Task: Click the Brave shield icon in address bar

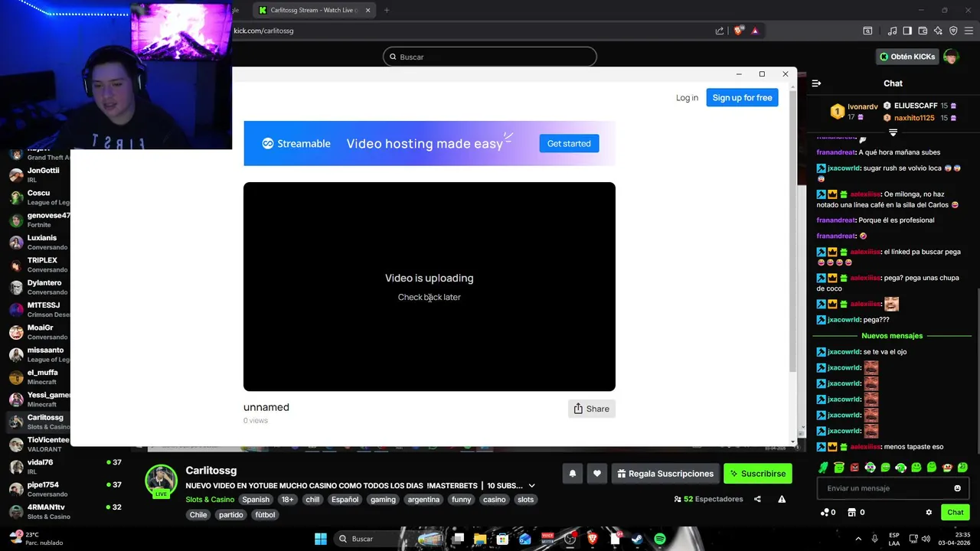Action: (738, 31)
